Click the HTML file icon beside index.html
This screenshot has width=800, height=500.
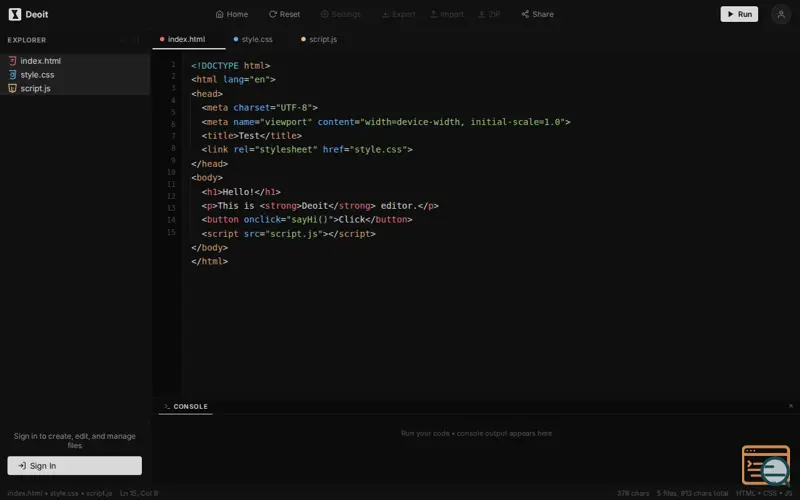click(x=12, y=61)
